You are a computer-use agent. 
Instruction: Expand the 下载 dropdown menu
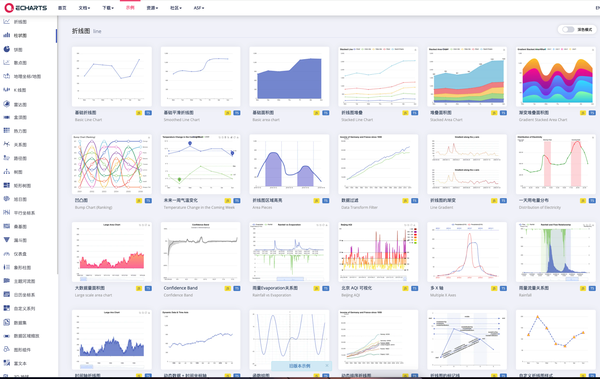(x=108, y=8)
